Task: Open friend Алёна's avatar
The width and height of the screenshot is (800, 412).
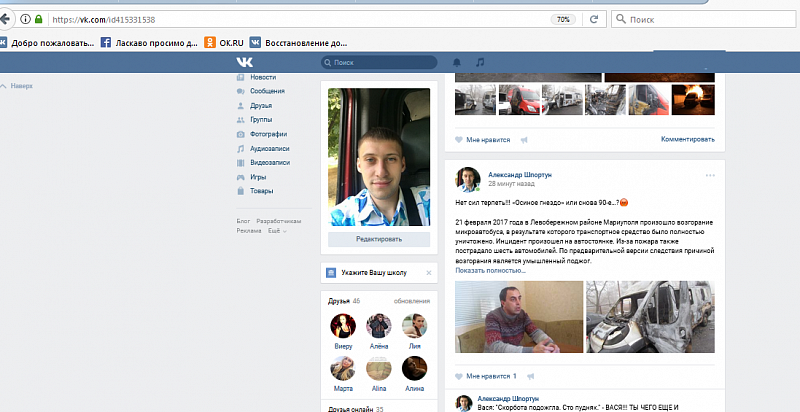Action: (379, 326)
